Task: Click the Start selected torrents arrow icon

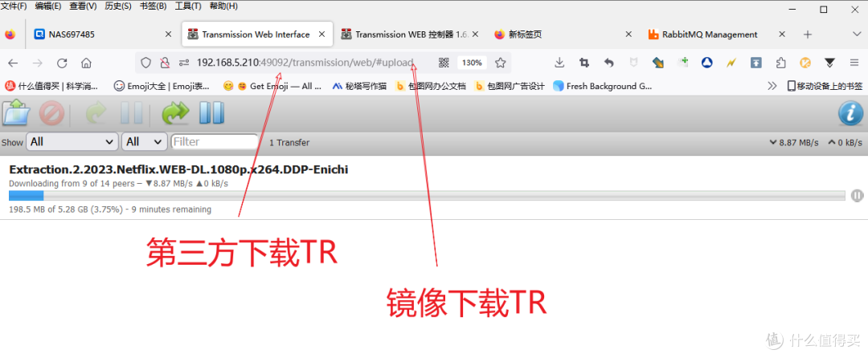Action: coord(96,114)
